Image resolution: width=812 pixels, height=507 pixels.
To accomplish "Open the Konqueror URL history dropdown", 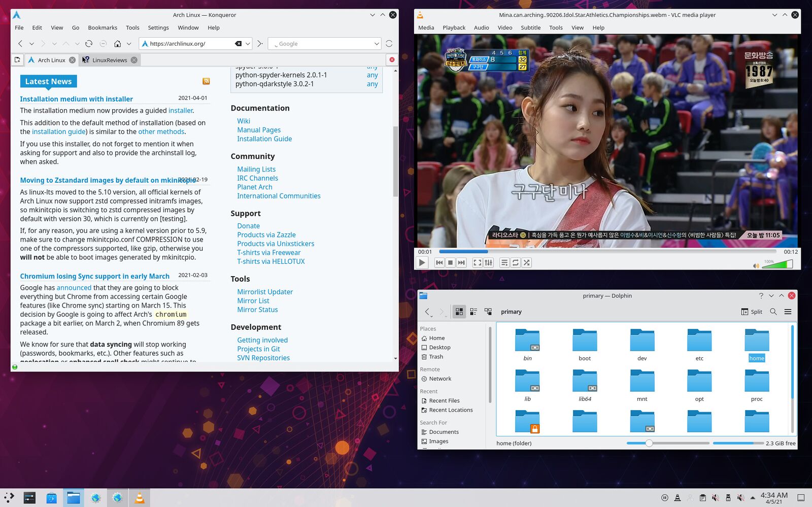I will point(248,44).
